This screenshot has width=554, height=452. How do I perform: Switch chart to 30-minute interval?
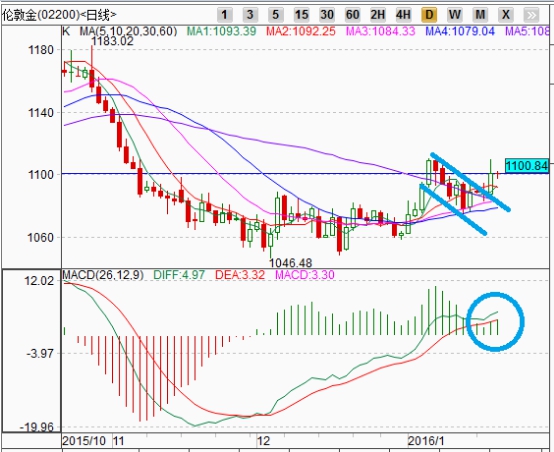326,15
